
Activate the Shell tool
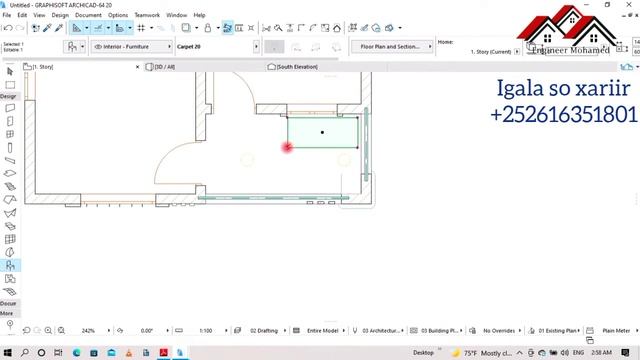10,213
